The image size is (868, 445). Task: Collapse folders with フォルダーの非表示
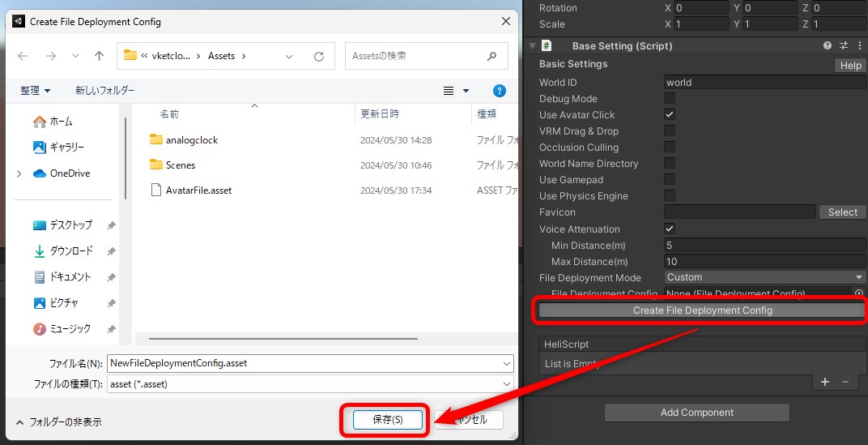tap(58, 422)
